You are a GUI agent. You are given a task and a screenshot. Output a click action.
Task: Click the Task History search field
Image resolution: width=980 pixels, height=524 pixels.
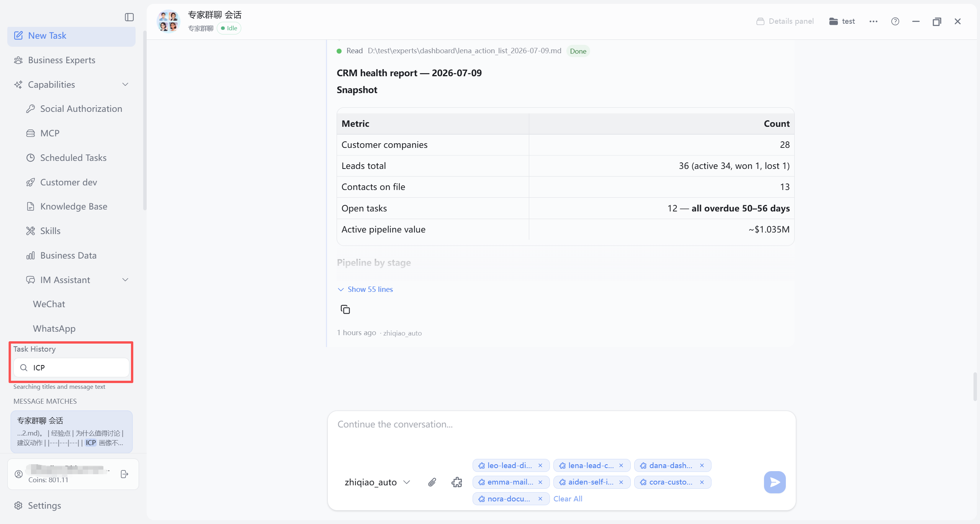(71, 368)
